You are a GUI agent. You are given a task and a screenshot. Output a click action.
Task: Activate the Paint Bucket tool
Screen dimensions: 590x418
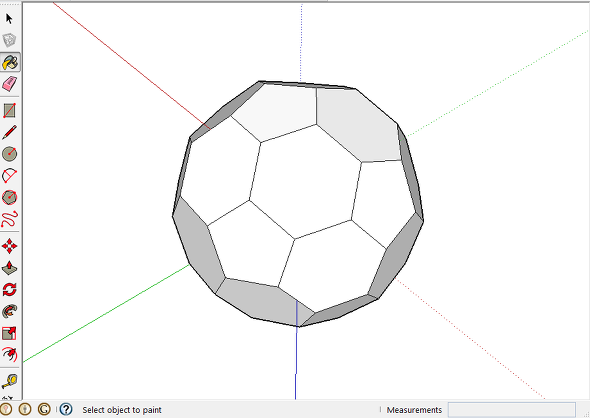[x=10, y=62]
